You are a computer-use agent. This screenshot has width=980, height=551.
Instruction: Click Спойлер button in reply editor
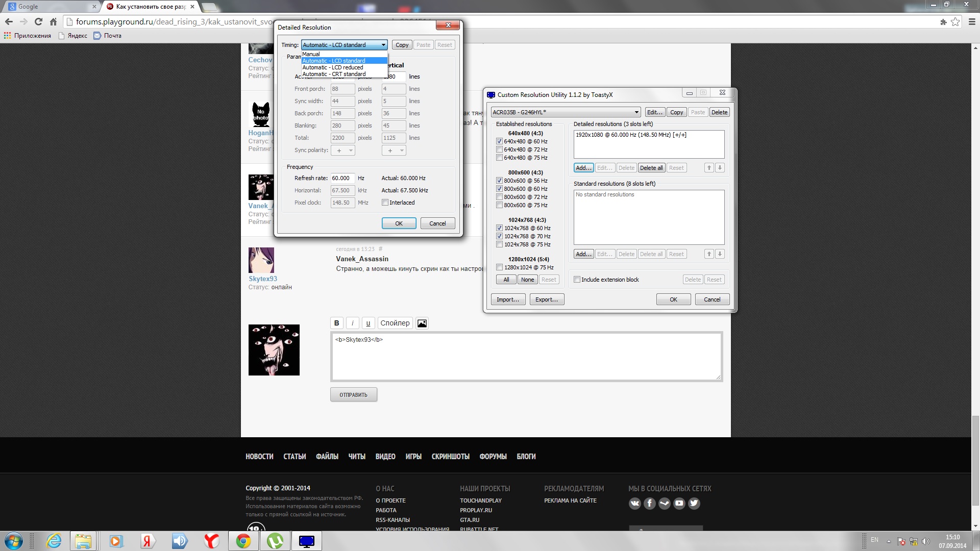(x=395, y=323)
